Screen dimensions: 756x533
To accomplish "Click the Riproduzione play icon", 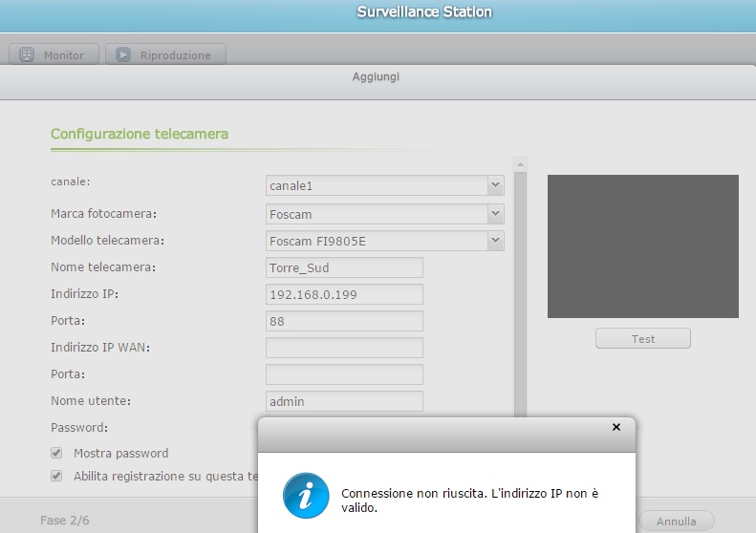I will [124, 54].
